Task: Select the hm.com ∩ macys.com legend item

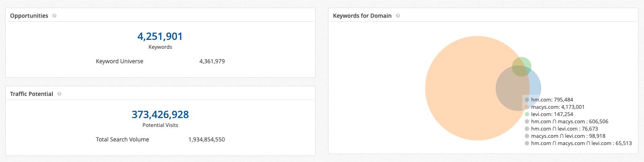Action: point(566,121)
